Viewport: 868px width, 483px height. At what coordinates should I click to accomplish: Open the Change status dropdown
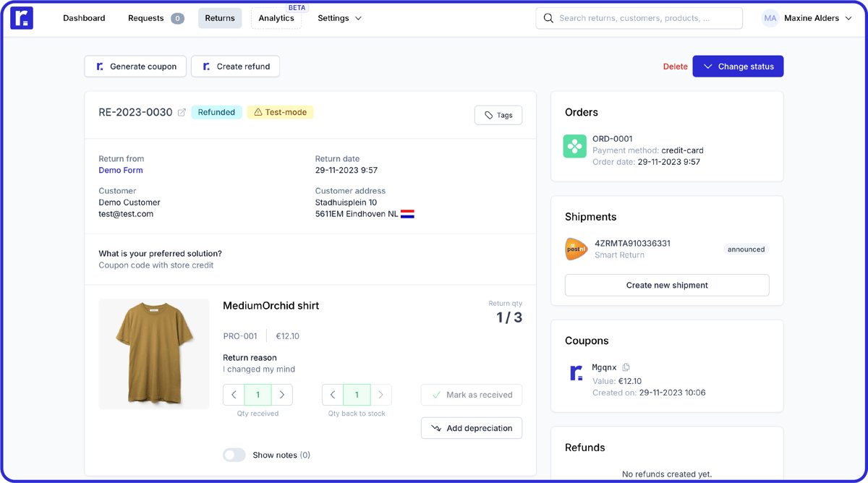tap(738, 67)
